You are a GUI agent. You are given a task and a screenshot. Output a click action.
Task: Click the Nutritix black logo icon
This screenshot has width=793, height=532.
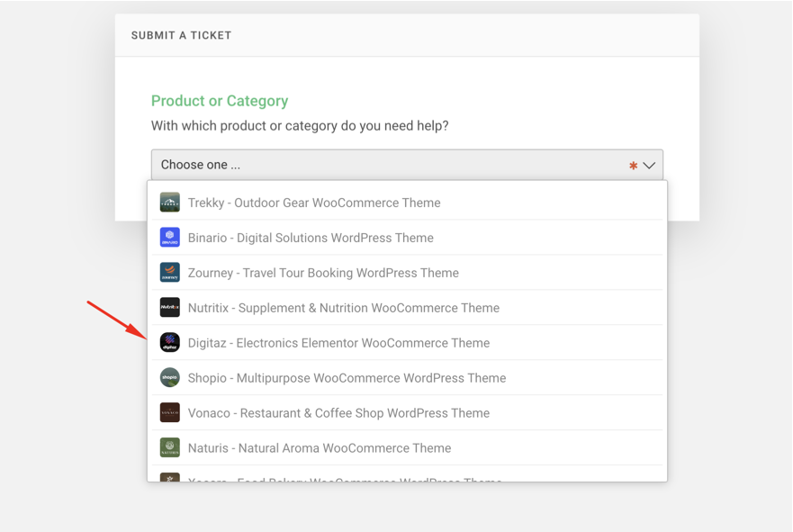click(170, 308)
